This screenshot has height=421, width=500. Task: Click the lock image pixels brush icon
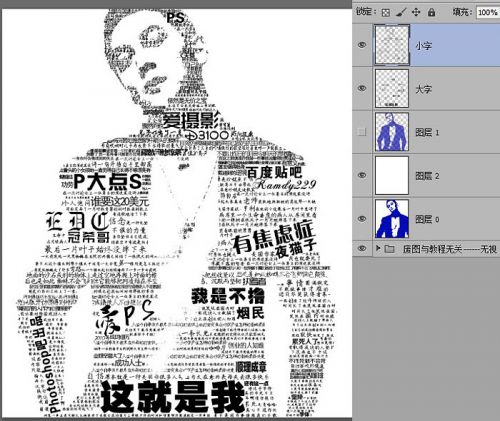pos(401,12)
